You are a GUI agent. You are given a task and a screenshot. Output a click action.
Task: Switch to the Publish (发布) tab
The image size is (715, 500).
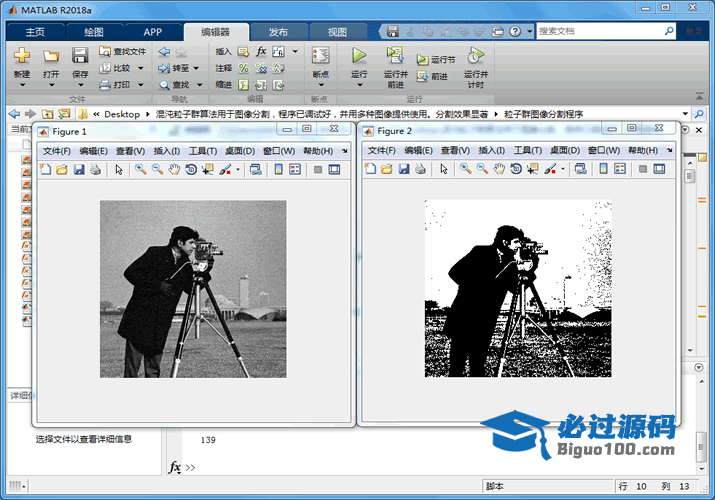click(x=278, y=32)
